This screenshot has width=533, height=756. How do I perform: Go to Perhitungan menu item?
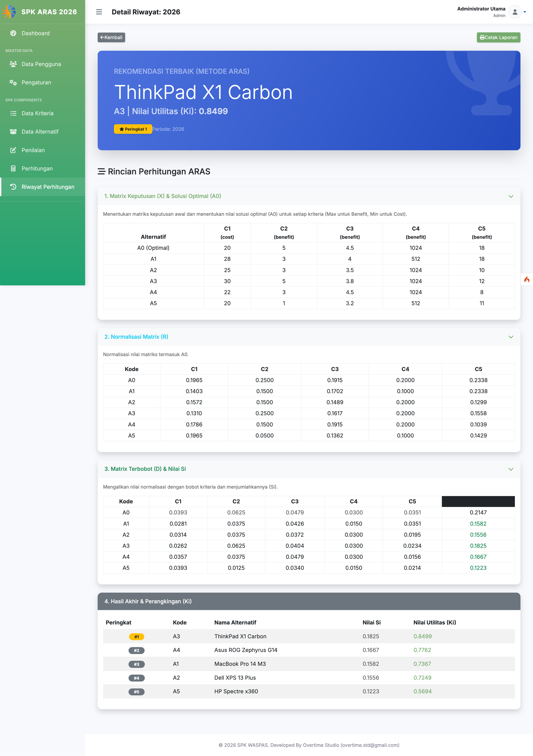(x=42, y=169)
